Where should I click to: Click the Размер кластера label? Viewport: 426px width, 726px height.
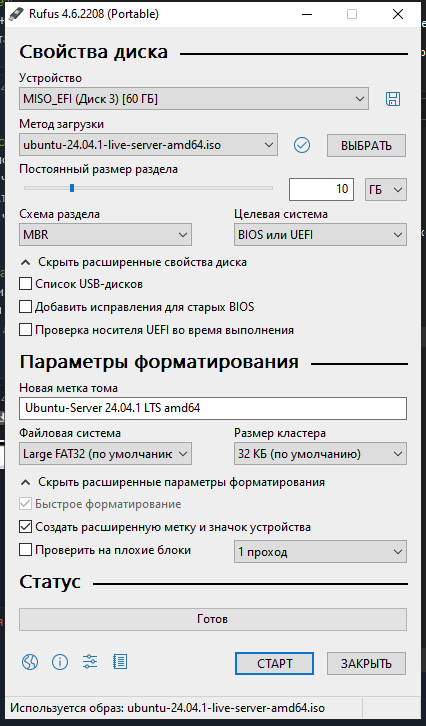coord(280,433)
